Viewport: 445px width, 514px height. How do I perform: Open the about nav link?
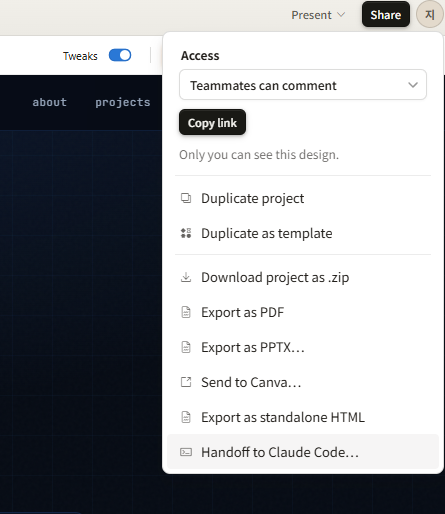click(49, 102)
